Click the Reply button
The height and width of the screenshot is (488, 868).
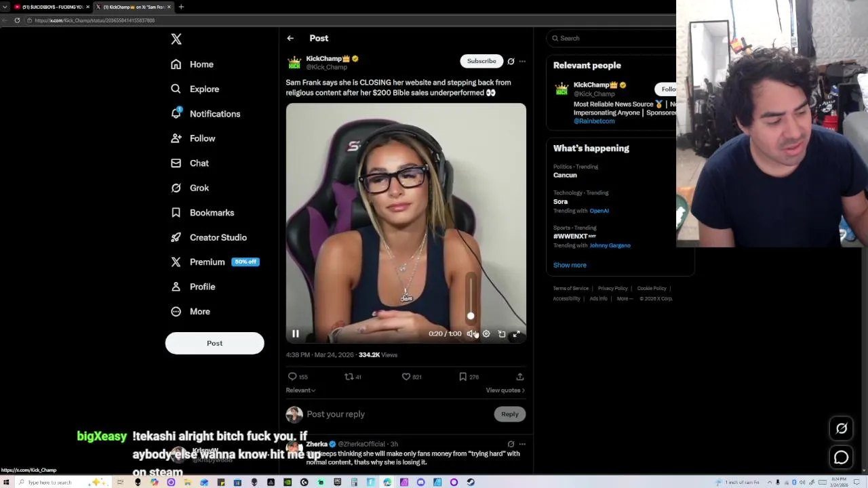tap(509, 414)
